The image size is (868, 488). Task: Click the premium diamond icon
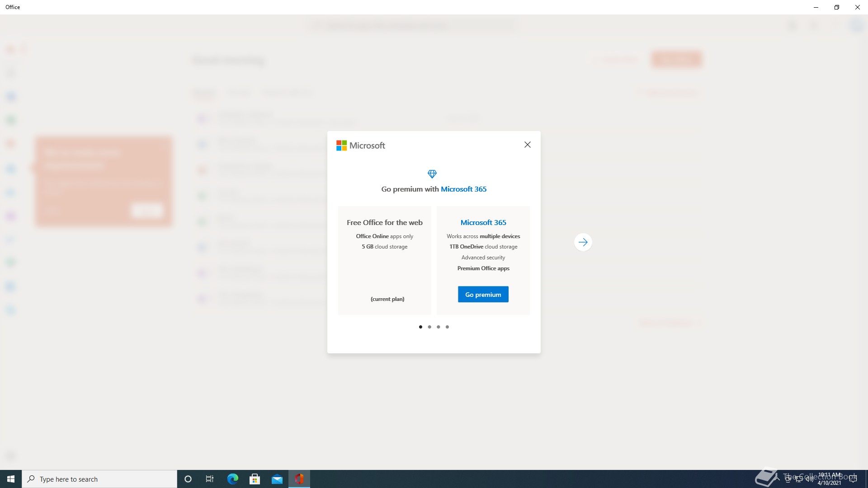pyautogui.click(x=432, y=174)
